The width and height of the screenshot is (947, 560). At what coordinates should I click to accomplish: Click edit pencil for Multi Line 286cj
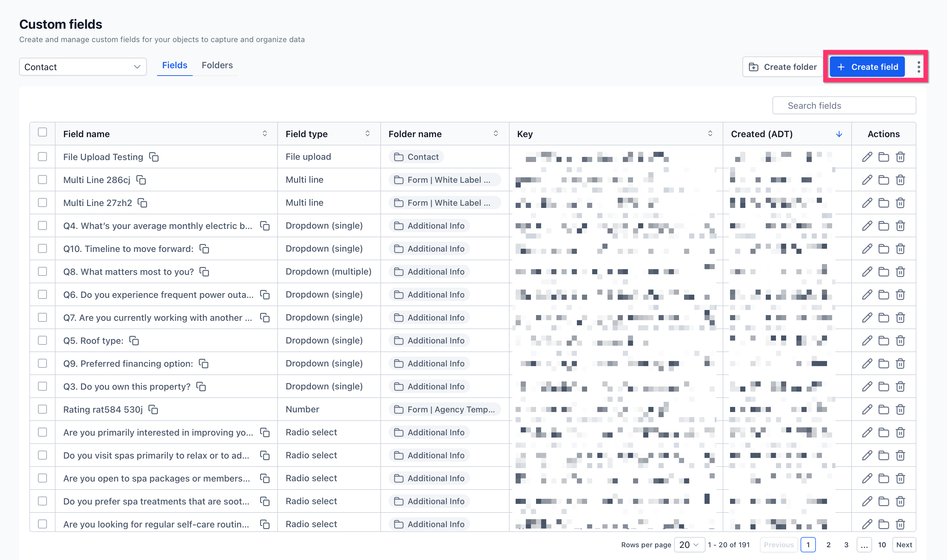tap(867, 180)
